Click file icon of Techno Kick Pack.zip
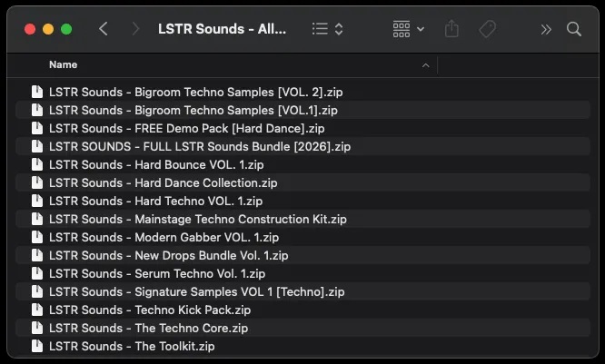This screenshot has width=605, height=364. click(37, 310)
